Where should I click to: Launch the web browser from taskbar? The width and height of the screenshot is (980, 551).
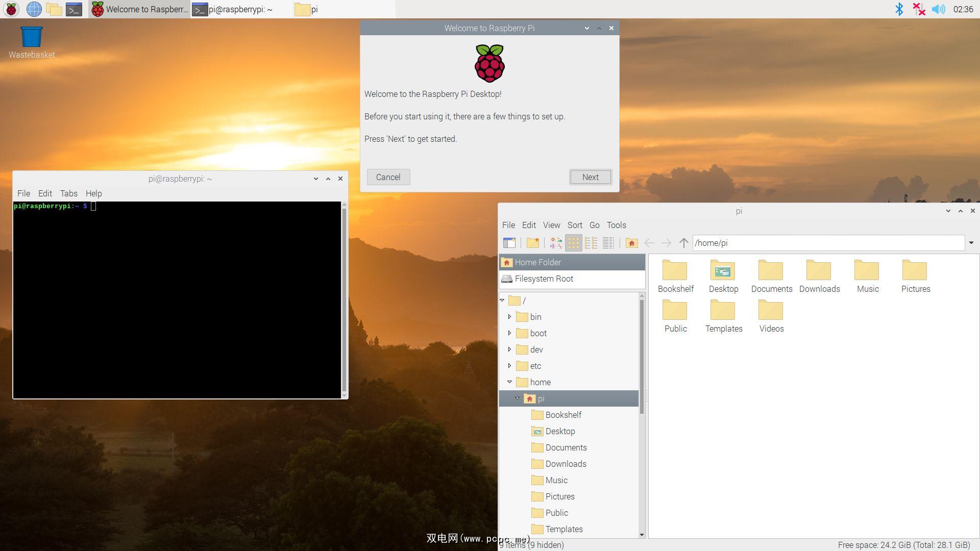(x=34, y=9)
